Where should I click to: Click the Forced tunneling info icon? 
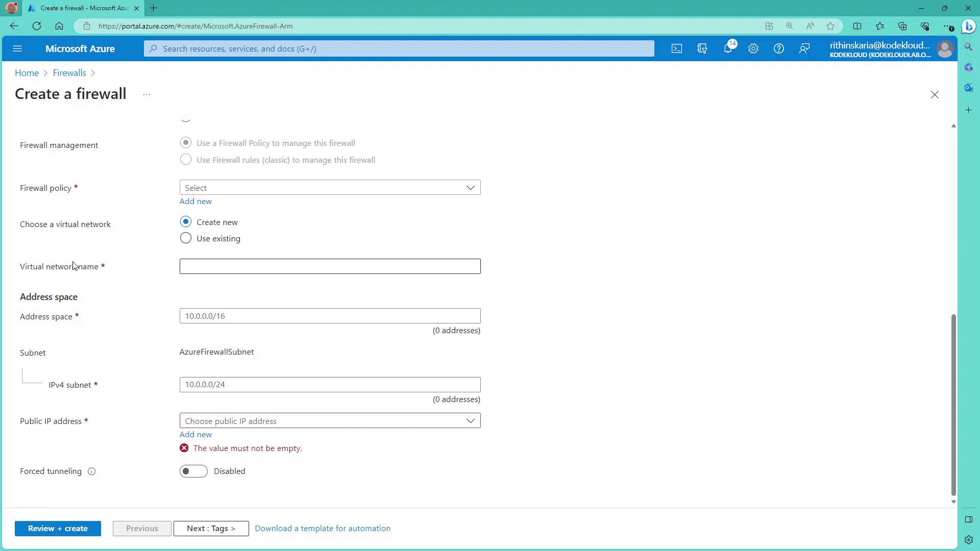click(92, 471)
